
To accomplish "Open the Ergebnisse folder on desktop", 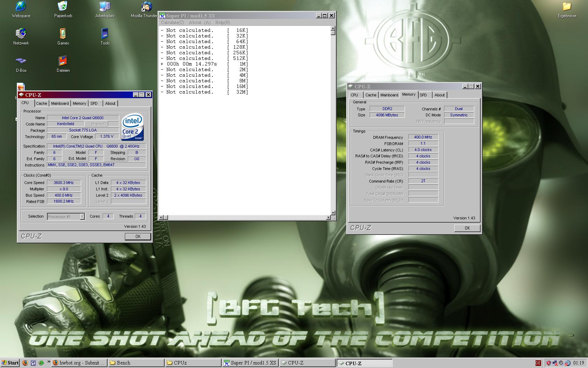I will 567,9.
